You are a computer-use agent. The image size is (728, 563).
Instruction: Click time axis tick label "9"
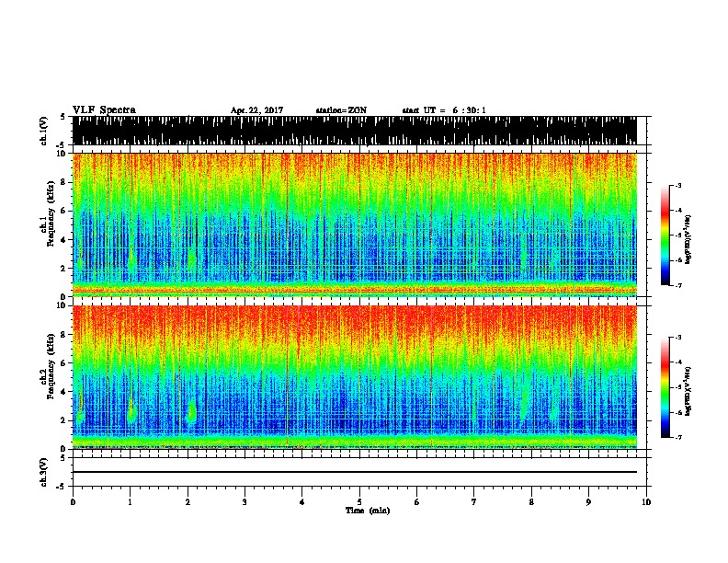click(588, 502)
